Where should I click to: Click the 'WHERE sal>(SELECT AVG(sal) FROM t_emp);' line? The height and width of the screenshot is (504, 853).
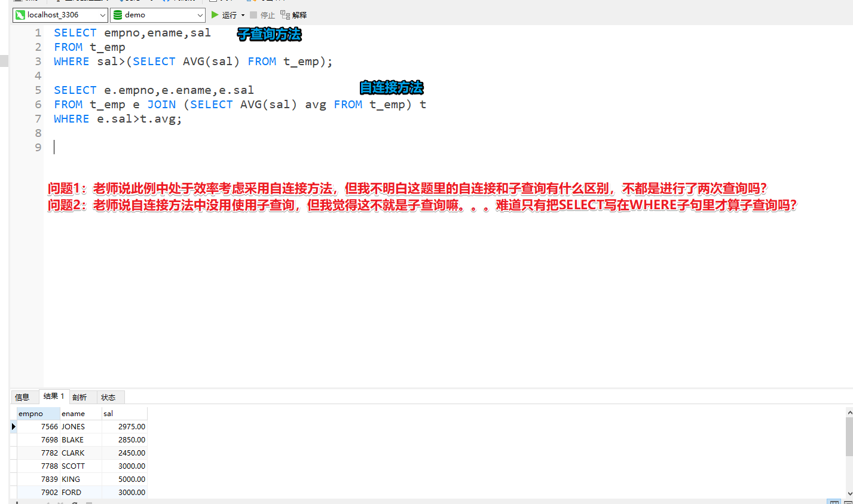point(193,62)
